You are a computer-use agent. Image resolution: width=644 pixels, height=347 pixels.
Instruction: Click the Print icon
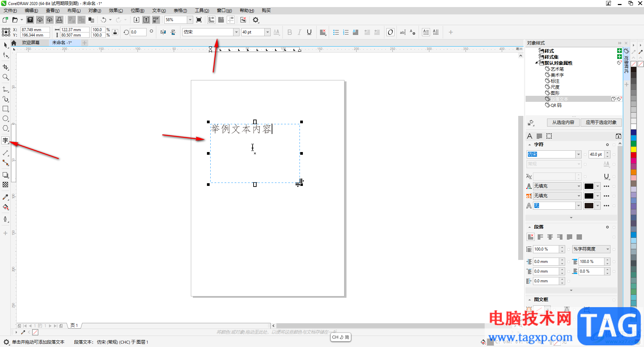coord(59,20)
